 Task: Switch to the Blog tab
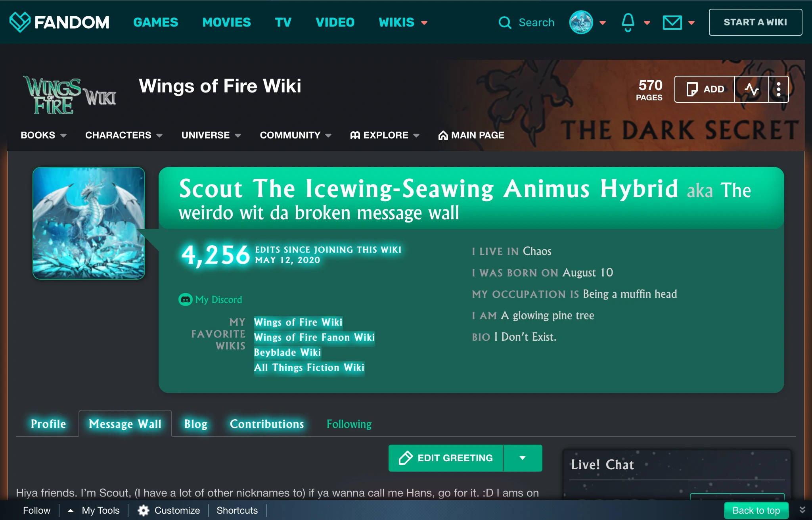[x=196, y=424]
